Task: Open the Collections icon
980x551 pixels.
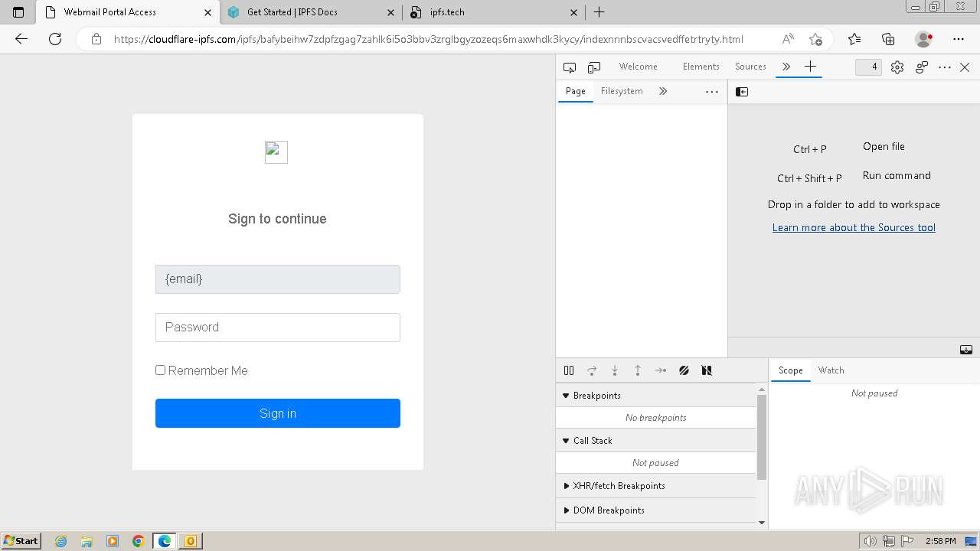Action: (x=888, y=39)
